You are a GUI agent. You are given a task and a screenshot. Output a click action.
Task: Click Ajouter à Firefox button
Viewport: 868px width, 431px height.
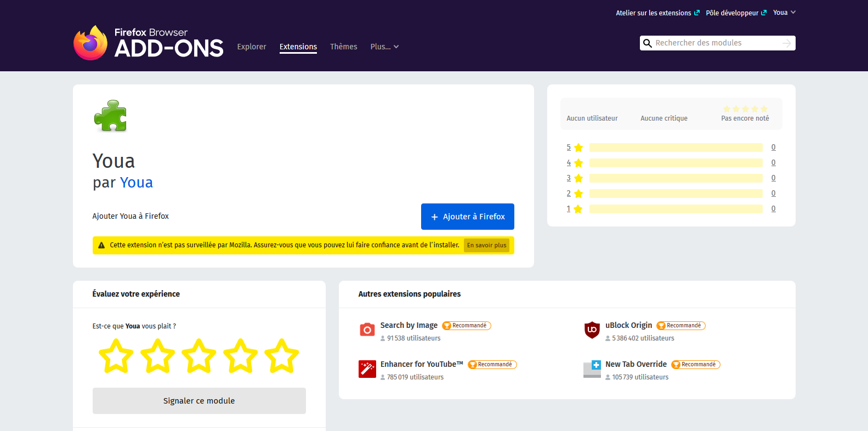click(x=468, y=217)
